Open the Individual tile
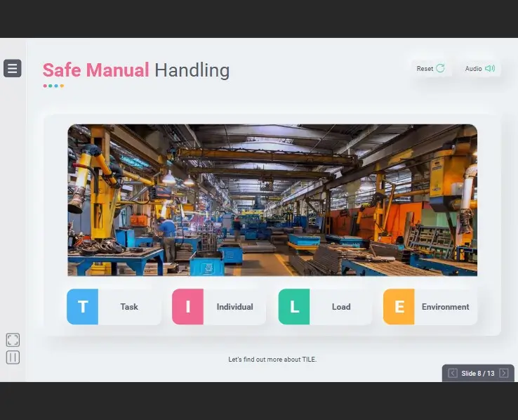The image size is (518, 420). (x=219, y=307)
